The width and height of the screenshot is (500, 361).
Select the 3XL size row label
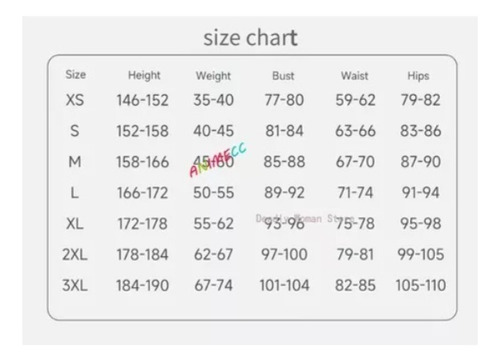75,286
